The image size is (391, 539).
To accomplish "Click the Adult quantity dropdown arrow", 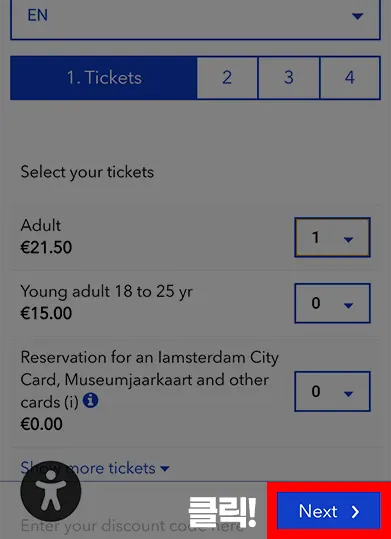I will [x=348, y=240].
